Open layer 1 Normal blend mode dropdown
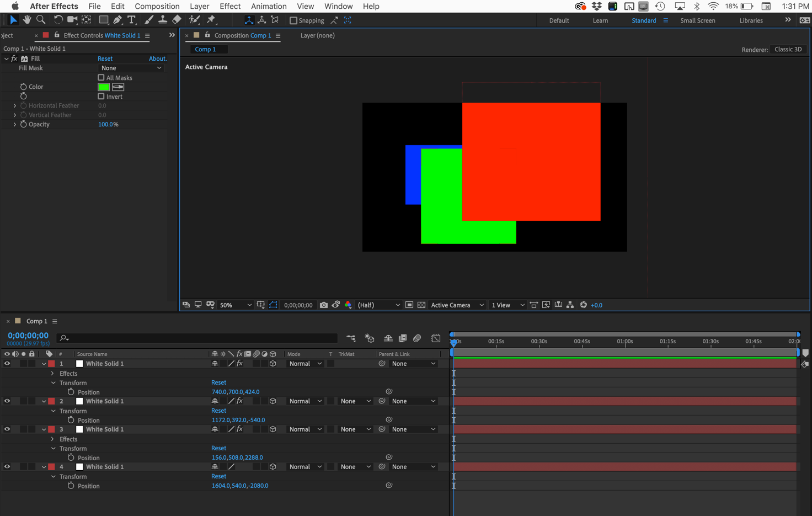This screenshot has width=812, height=516. [x=305, y=364]
